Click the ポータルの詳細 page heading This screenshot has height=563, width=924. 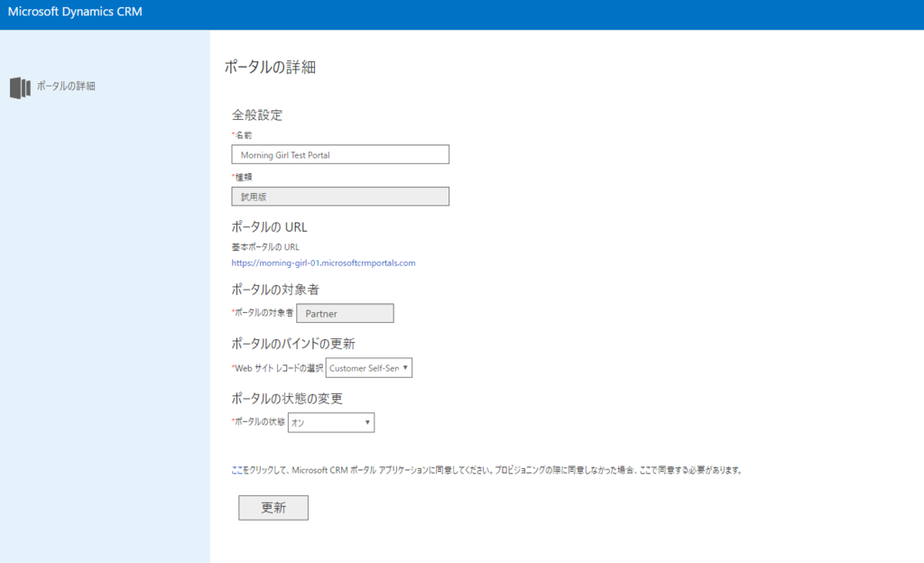click(270, 67)
